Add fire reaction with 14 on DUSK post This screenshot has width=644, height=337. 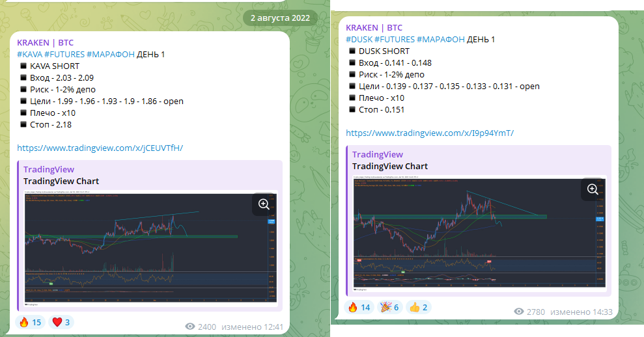(359, 308)
